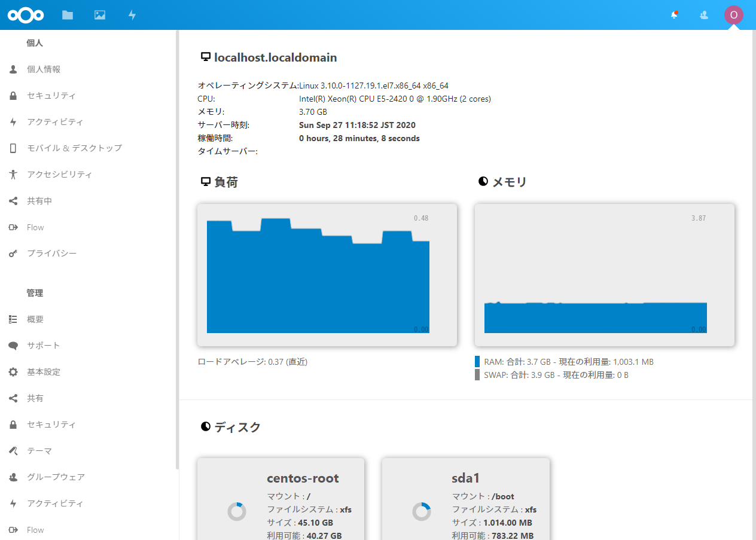
Task: Click the accessibility figure icon beside アクセシビリティ
Action: 13,175
